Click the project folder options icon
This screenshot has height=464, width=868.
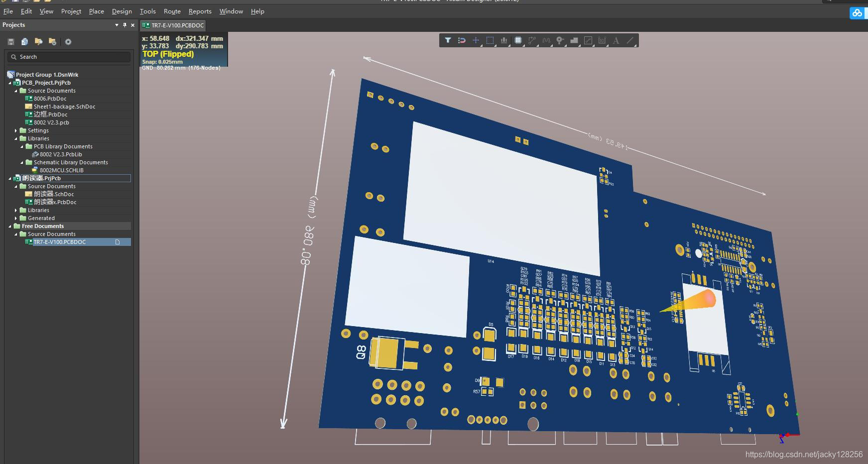tap(52, 42)
